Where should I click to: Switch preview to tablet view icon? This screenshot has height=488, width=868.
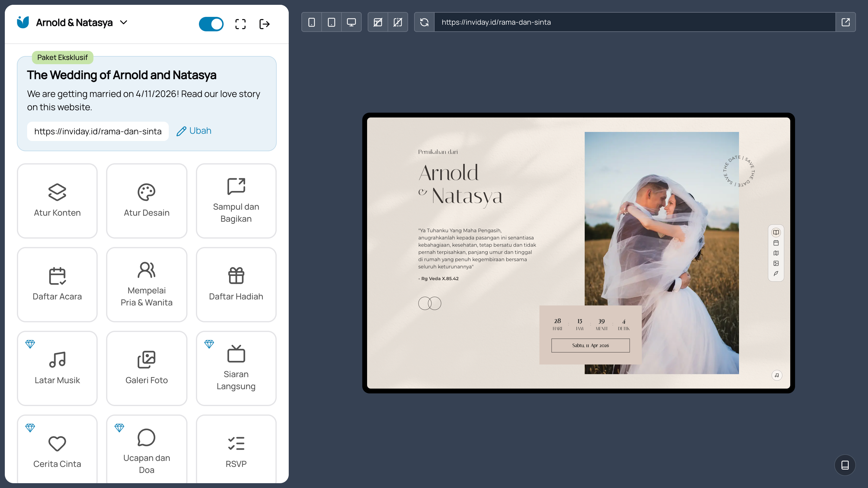point(331,22)
